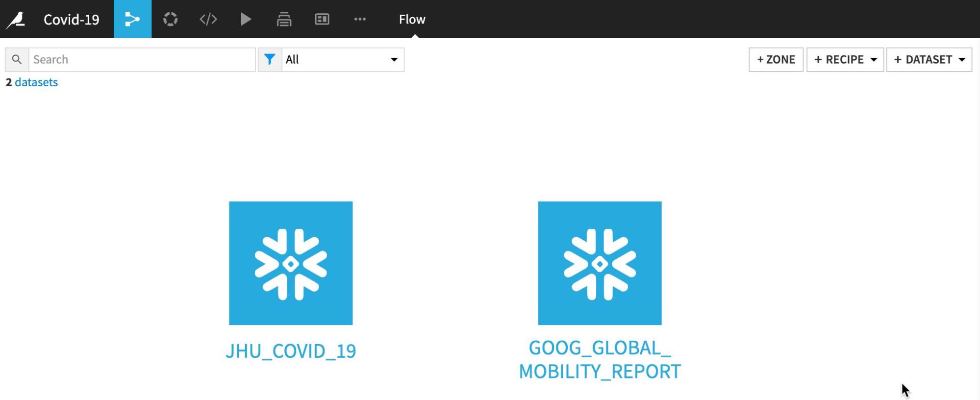Select the GOOG_GLOBAL_MOBILITY_REPORT Snowflake dataset icon
This screenshot has height=400, width=980.
pos(600,263)
